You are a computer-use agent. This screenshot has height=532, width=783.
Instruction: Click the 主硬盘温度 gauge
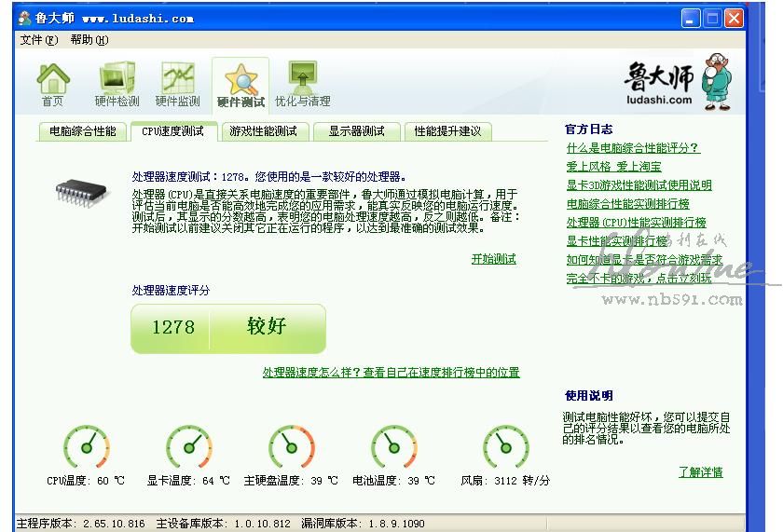[292, 447]
